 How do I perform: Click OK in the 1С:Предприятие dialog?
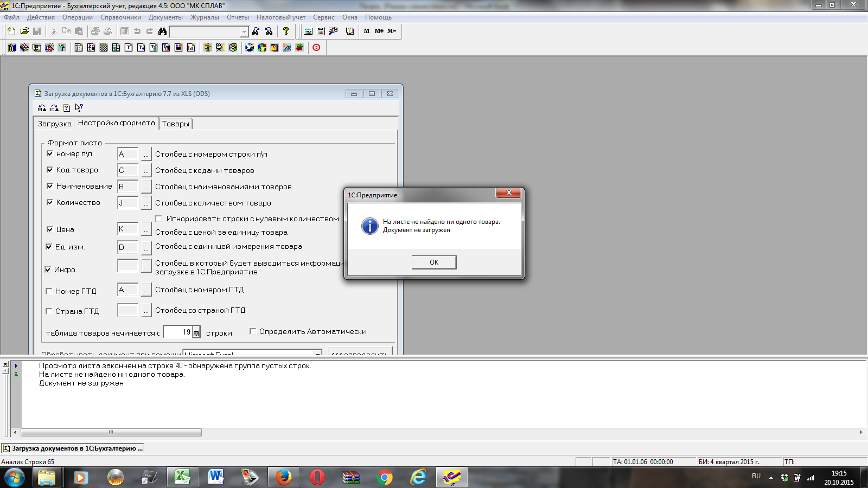coord(434,262)
